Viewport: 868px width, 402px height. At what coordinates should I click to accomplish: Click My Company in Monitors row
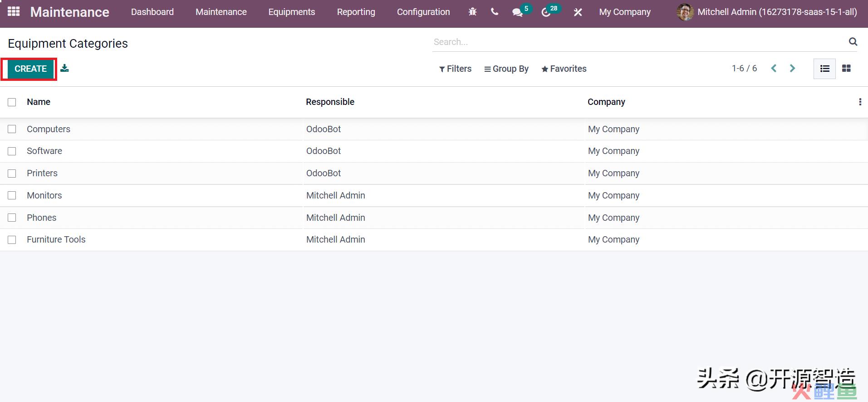coord(614,195)
